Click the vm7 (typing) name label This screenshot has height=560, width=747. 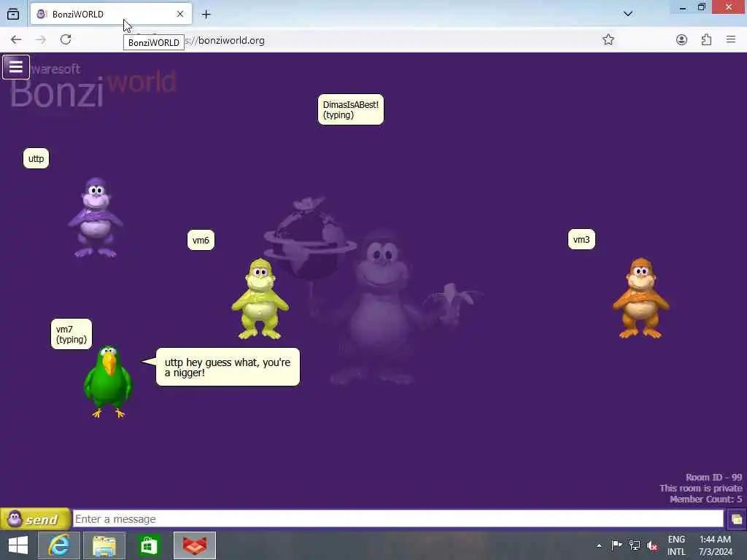point(71,334)
